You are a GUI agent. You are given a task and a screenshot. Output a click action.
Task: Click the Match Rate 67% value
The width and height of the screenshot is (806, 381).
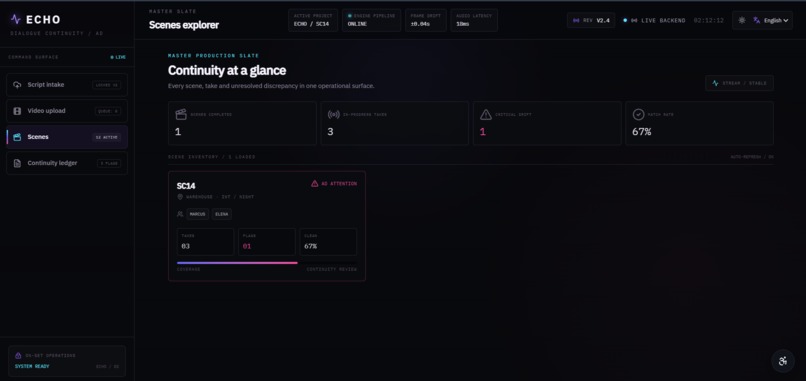click(642, 132)
